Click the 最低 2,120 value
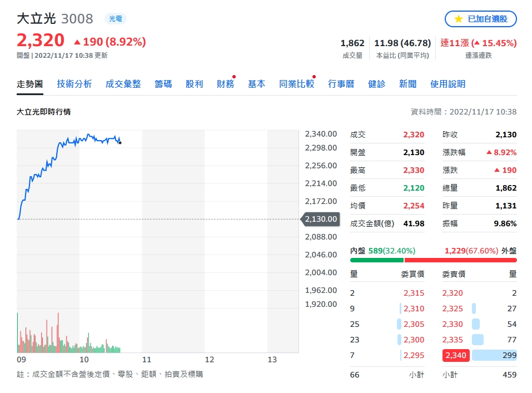This screenshot has width=532, height=393. [414, 188]
